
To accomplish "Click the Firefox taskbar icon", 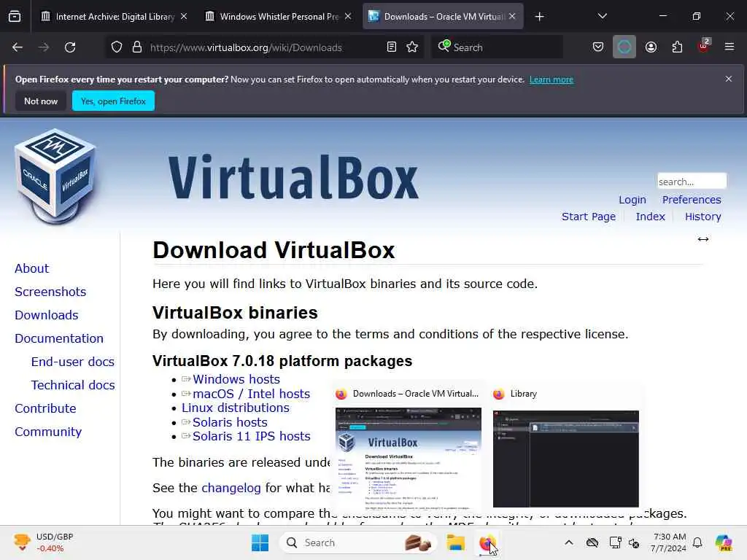I will click(x=487, y=542).
